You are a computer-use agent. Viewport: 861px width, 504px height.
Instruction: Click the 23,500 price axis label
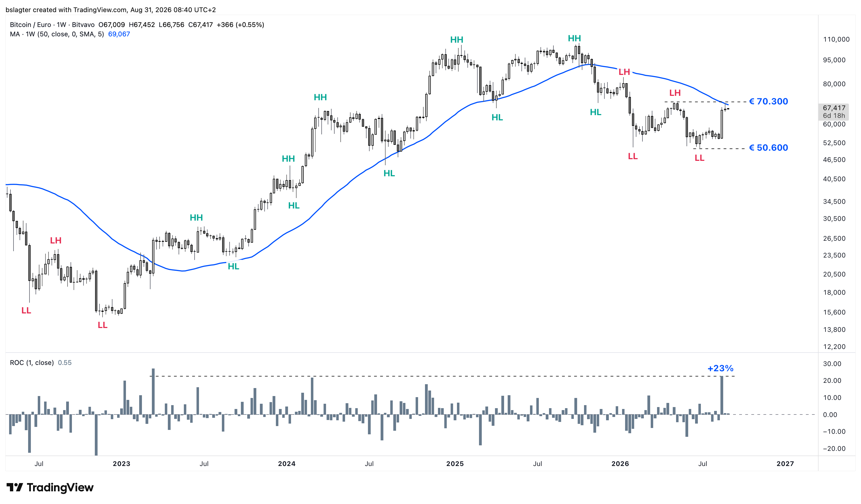tap(834, 255)
